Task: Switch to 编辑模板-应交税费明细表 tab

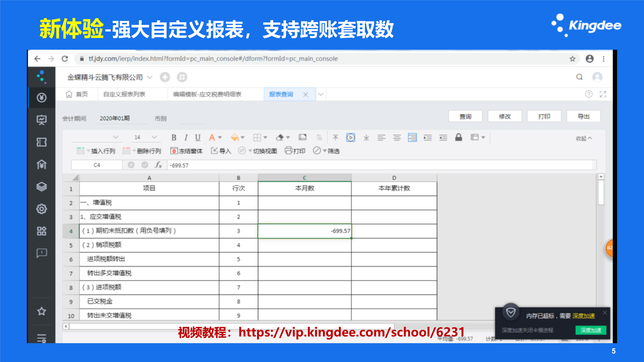Action: pyautogui.click(x=207, y=94)
